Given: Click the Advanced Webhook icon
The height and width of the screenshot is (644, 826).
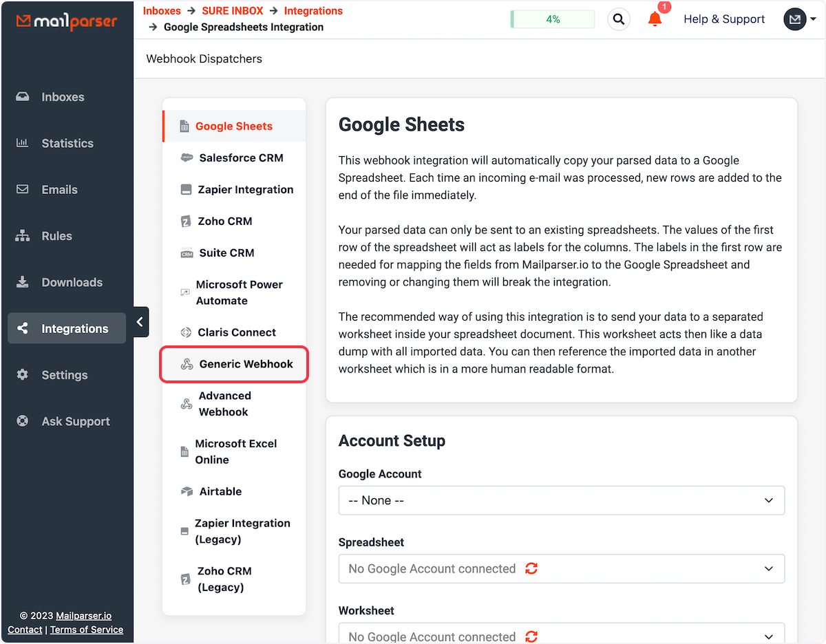Looking at the screenshot, I should pyautogui.click(x=186, y=404).
